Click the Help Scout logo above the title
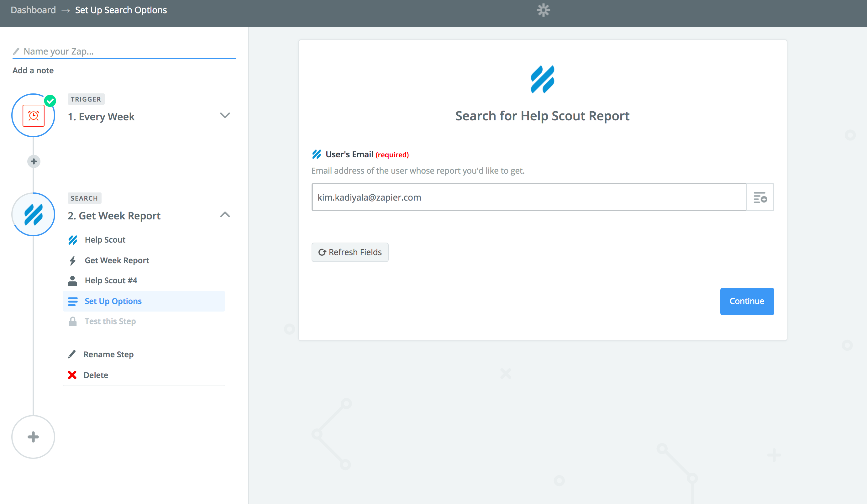Image resolution: width=867 pixels, height=504 pixels. [x=543, y=80]
